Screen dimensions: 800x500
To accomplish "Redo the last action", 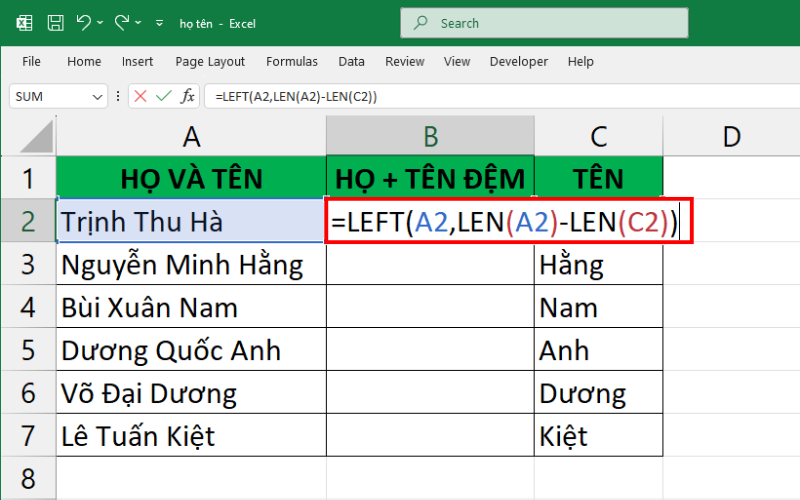I will 122,22.
